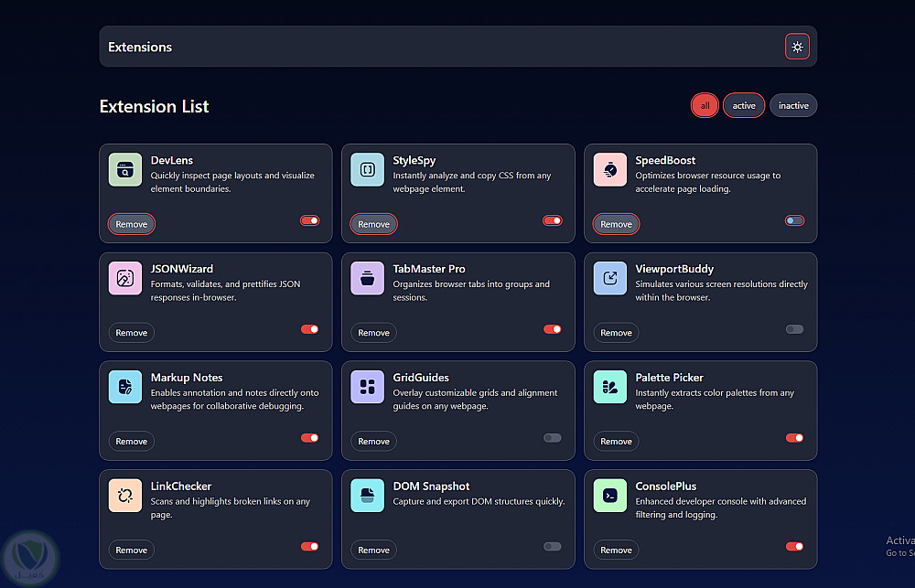The width and height of the screenshot is (915, 588).
Task: Click the LinkChecker extension icon
Action: click(x=124, y=496)
